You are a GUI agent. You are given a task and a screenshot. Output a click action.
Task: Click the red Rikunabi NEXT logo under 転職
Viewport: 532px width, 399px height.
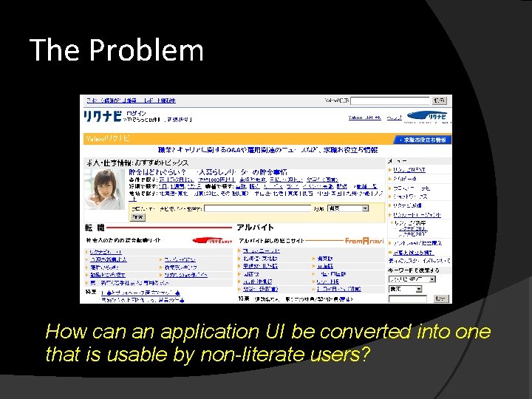pyautogui.click(x=212, y=241)
